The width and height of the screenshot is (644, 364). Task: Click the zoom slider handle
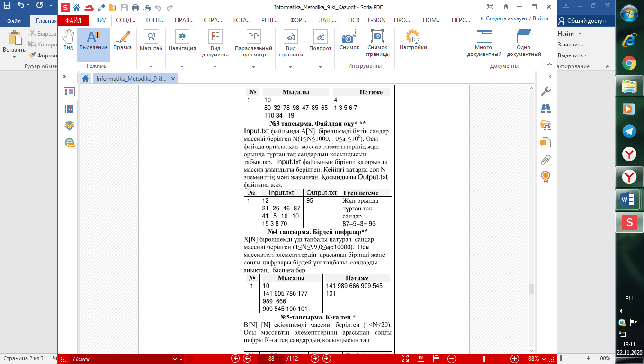point(483,359)
